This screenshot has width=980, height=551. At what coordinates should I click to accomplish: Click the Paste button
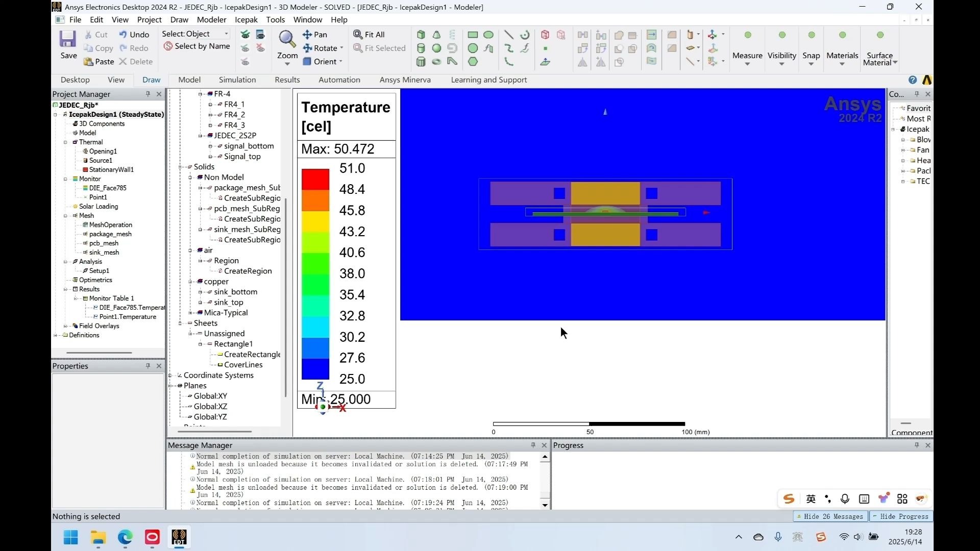[x=99, y=62]
